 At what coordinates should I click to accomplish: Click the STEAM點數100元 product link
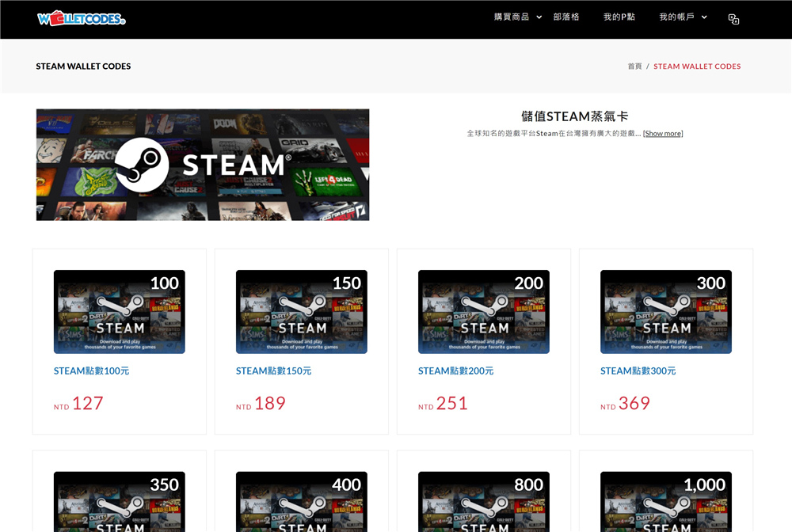click(91, 371)
